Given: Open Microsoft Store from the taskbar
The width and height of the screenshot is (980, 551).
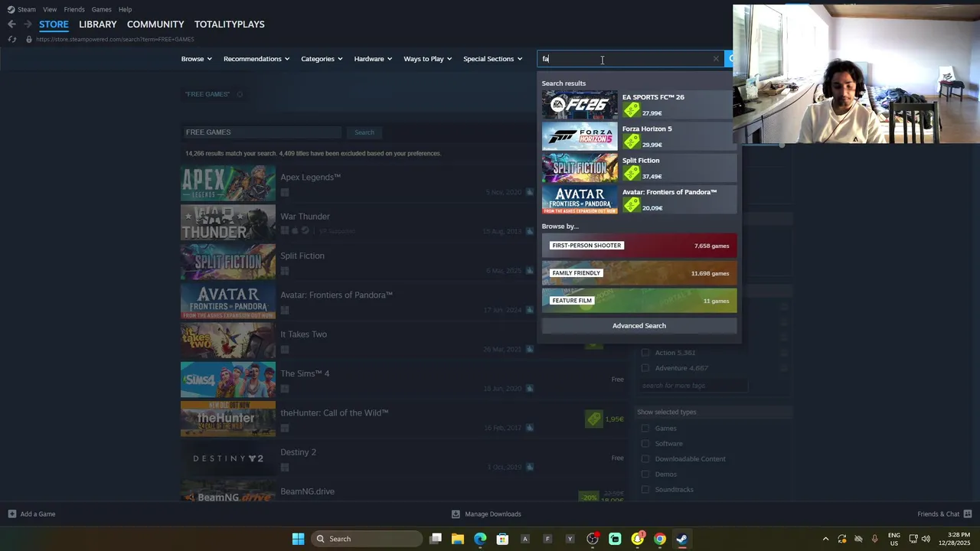Looking at the screenshot, I should (502, 539).
